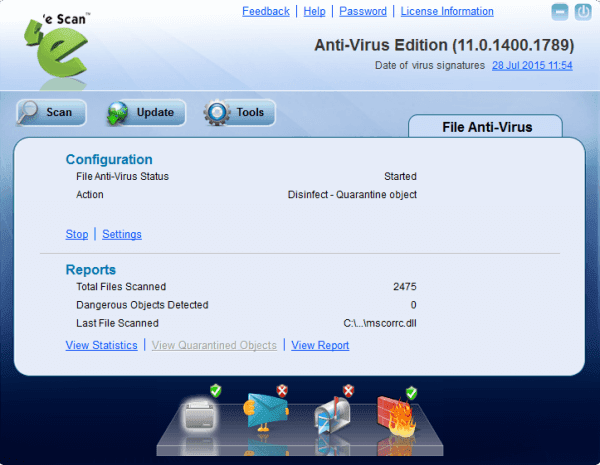Click the 'Configuration' heading
This screenshot has width=600, height=465.
pyautogui.click(x=109, y=160)
